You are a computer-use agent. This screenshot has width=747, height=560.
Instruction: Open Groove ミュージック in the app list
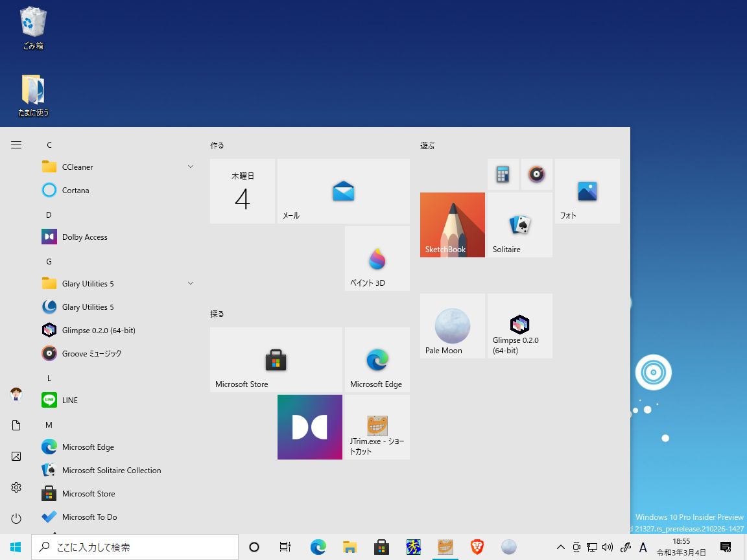tap(118, 353)
